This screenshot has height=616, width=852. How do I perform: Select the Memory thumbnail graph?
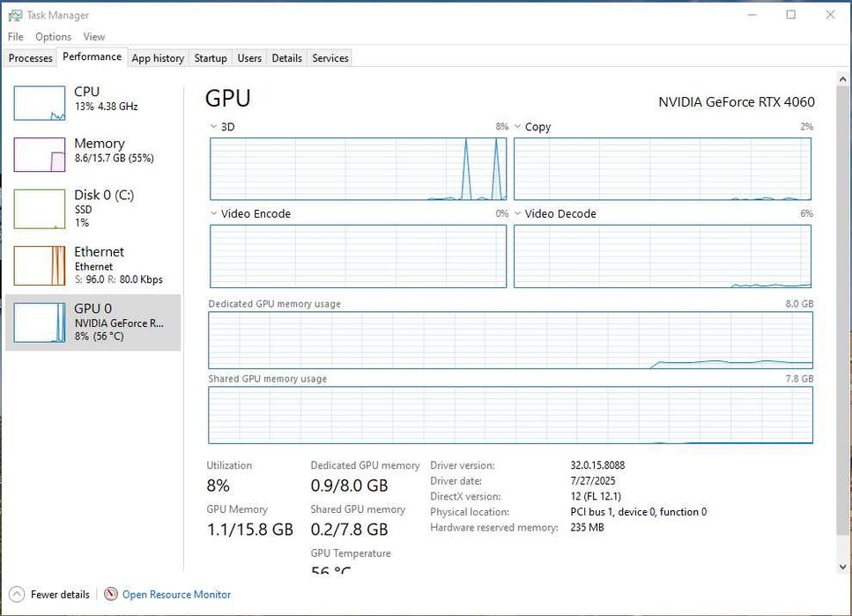click(x=40, y=154)
